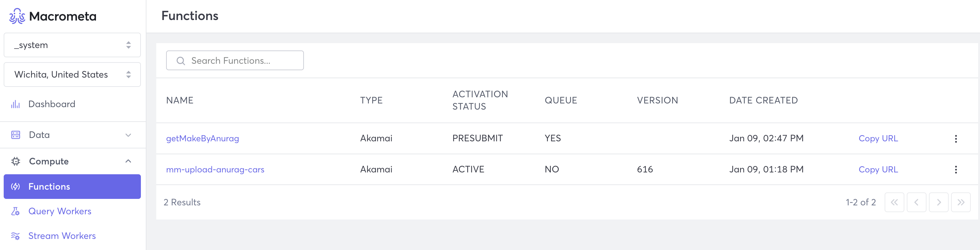The image size is (980, 250).
Task: Click the previous page arrow
Action: click(x=916, y=202)
